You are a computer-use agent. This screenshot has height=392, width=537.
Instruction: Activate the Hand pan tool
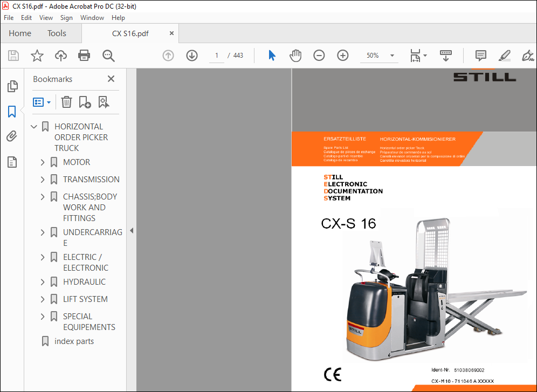coord(295,56)
